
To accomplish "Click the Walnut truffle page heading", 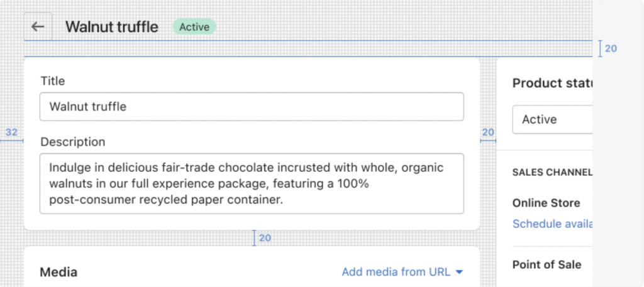I will (x=112, y=26).
